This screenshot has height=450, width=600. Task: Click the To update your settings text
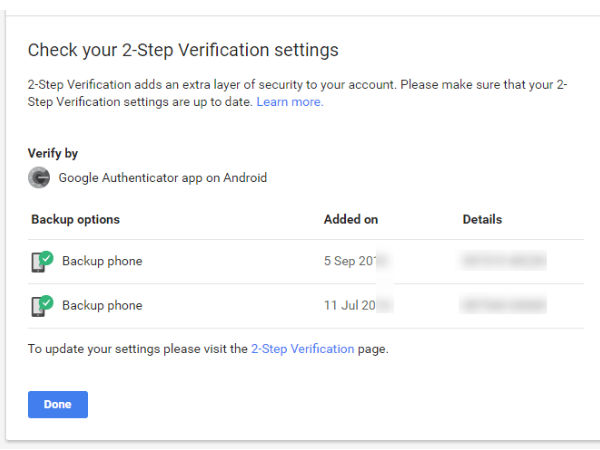click(138, 349)
